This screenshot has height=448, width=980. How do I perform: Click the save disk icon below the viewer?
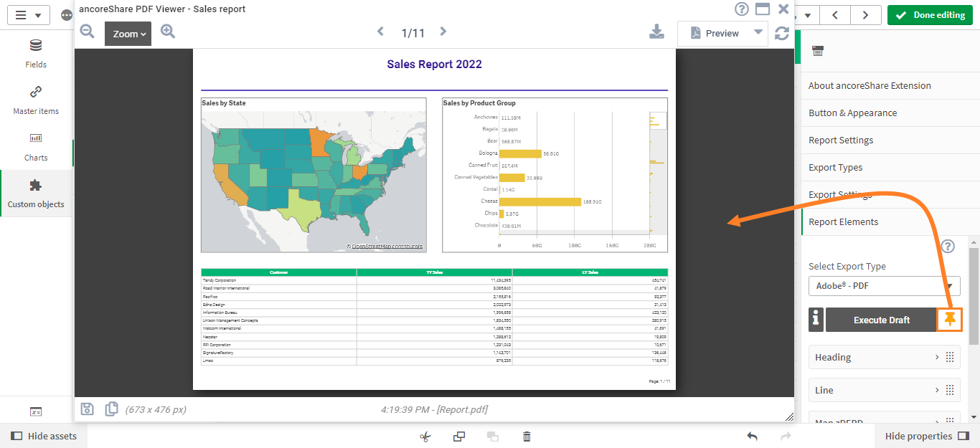tap(88, 409)
